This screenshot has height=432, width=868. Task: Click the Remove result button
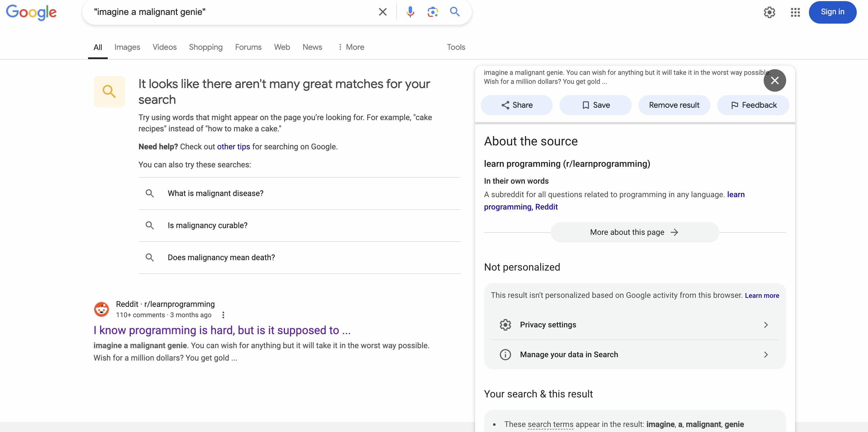point(674,105)
